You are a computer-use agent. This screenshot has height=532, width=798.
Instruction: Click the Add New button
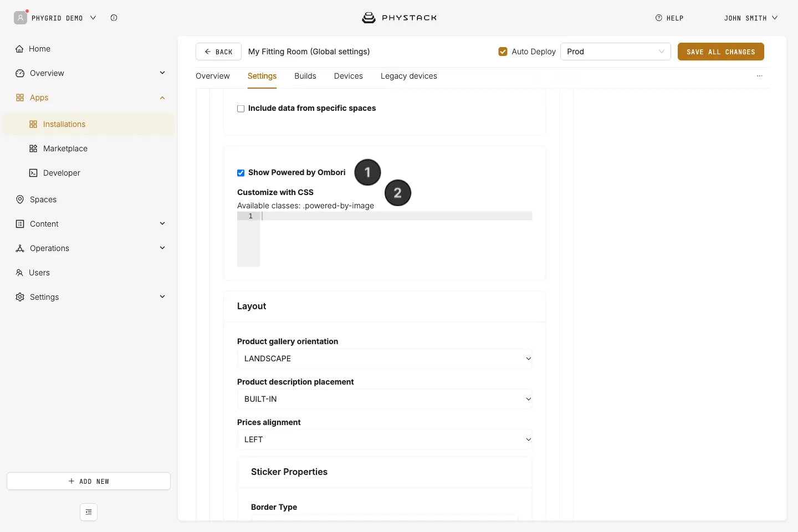click(89, 481)
